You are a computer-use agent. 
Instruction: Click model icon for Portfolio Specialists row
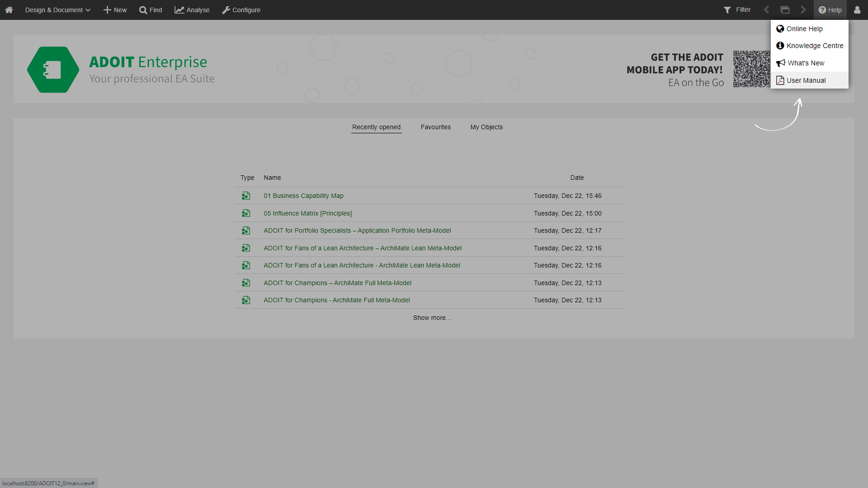(x=245, y=231)
